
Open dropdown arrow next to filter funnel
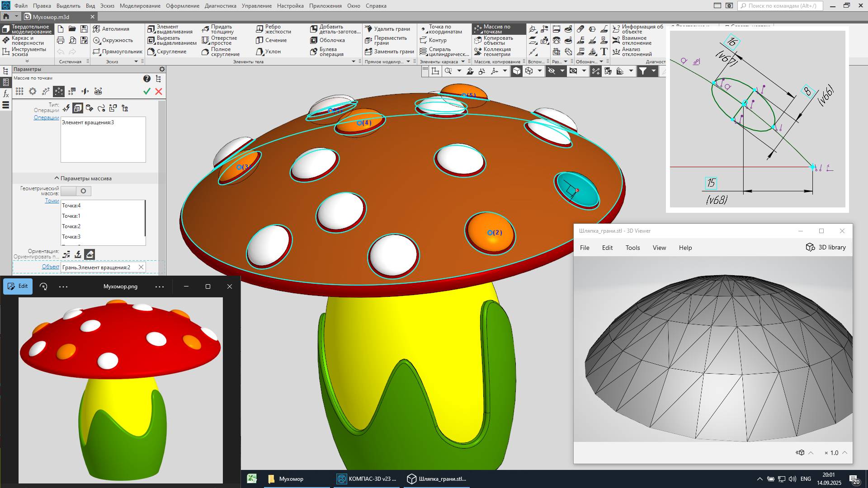click(653, 71)
